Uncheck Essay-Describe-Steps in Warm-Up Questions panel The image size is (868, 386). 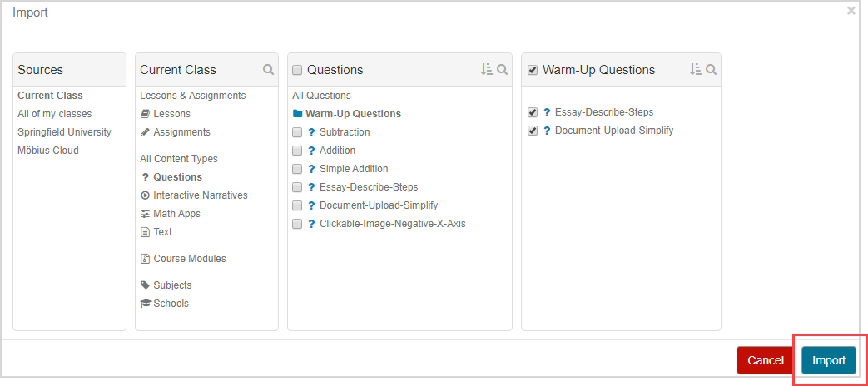533,113
